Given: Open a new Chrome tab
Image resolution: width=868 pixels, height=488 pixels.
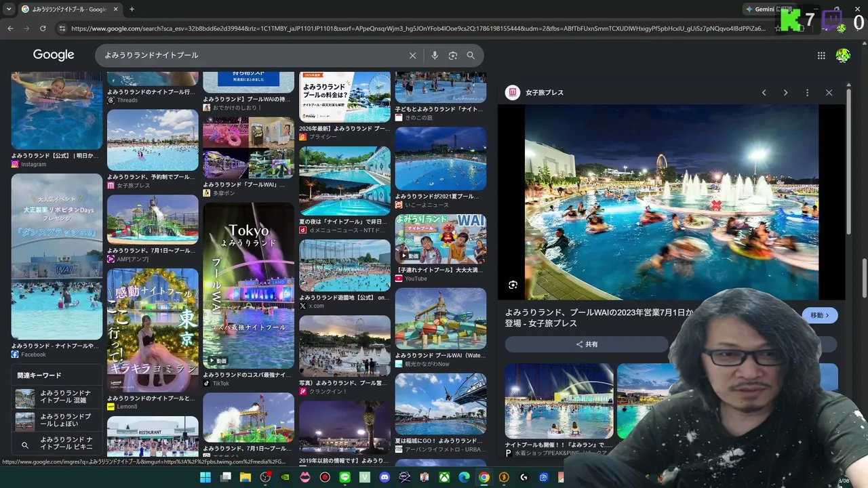Looking at the screenshot, I should [132, 9].
